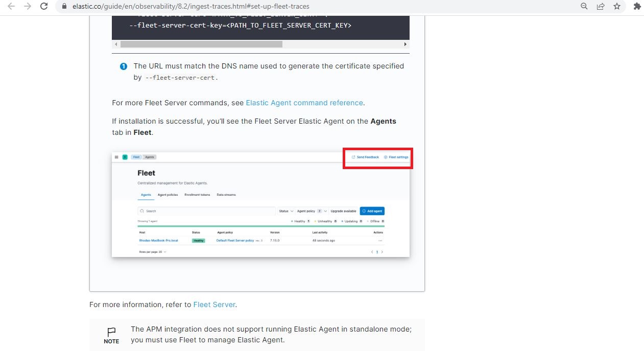Click the Add agent button
Screen dimensions: 644x351
click(373, 211)
